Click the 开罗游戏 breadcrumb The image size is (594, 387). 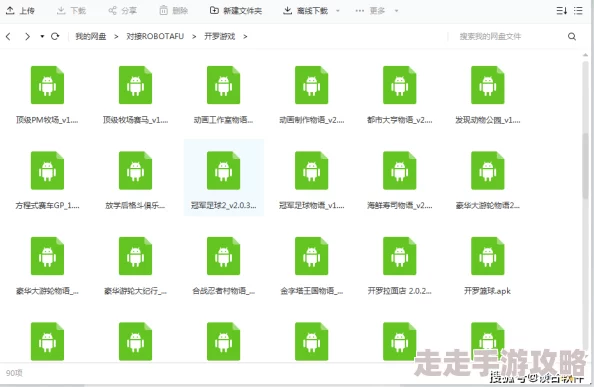pyautogui.click(x=220, y=36)
